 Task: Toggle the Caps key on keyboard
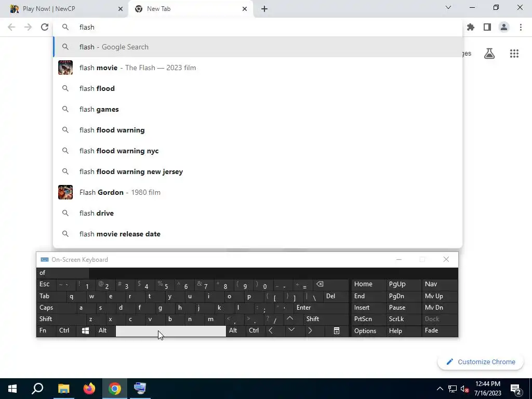56,308
